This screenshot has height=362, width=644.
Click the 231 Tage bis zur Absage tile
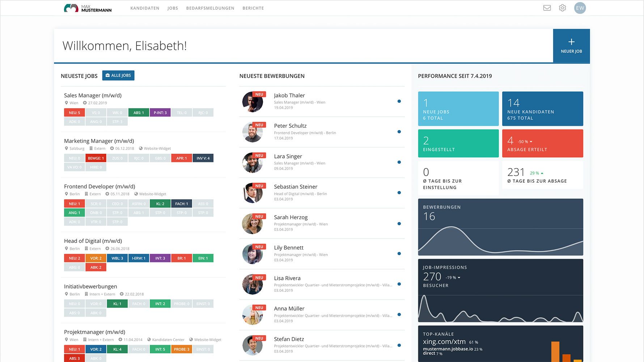tap(543, 175)
